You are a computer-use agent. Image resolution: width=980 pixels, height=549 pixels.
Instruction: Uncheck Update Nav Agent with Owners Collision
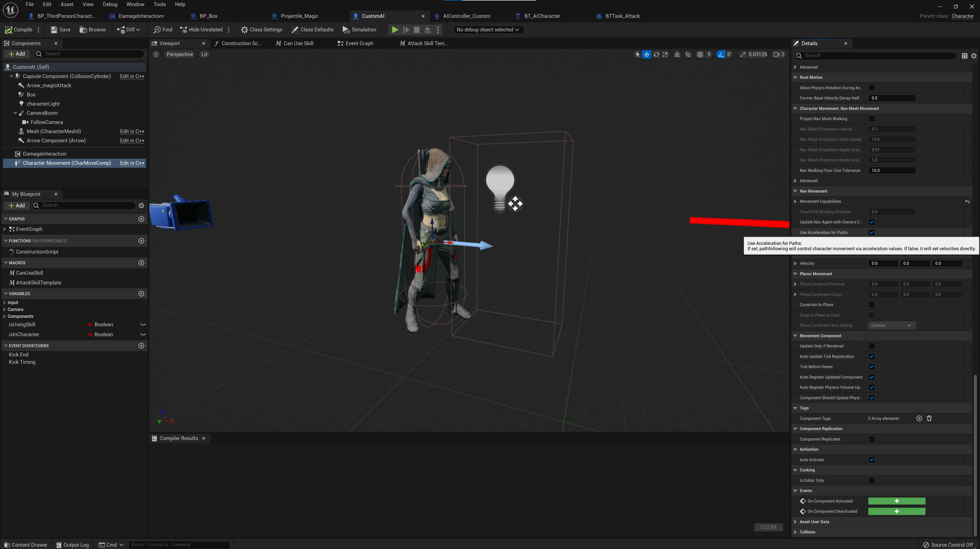click(x=872, y=222)
